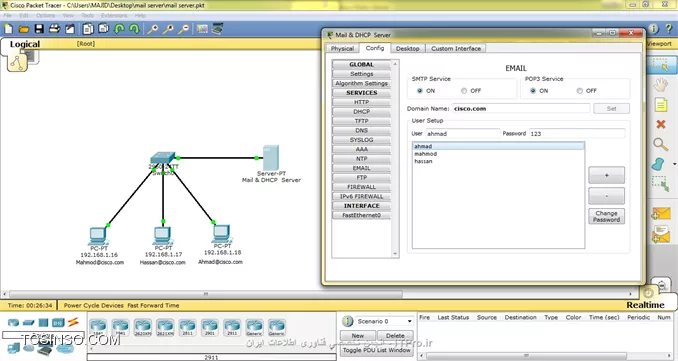This screenshot has width=678, height=361.
Task: Select the Delete tool red X icon
Action: [661, 125]
